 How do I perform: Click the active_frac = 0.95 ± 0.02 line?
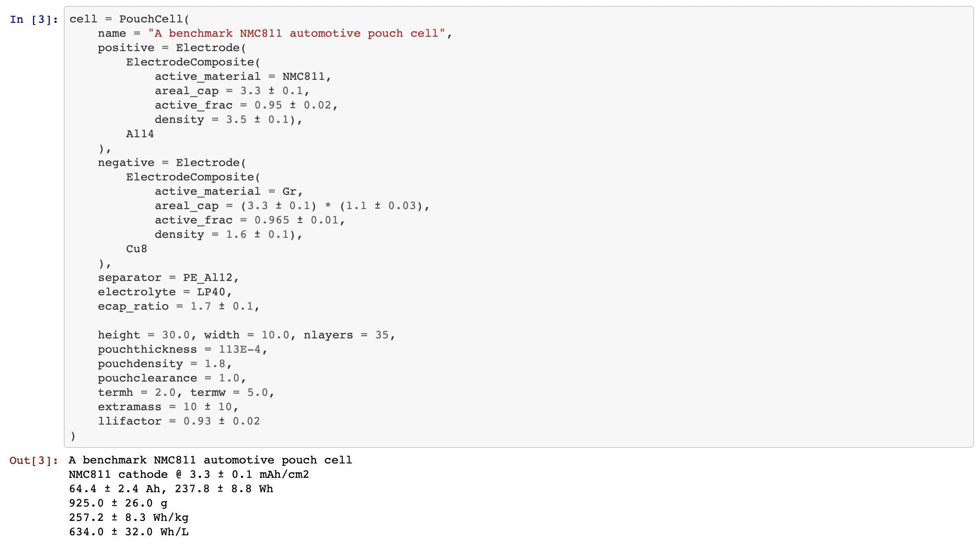tap(246, 105)
